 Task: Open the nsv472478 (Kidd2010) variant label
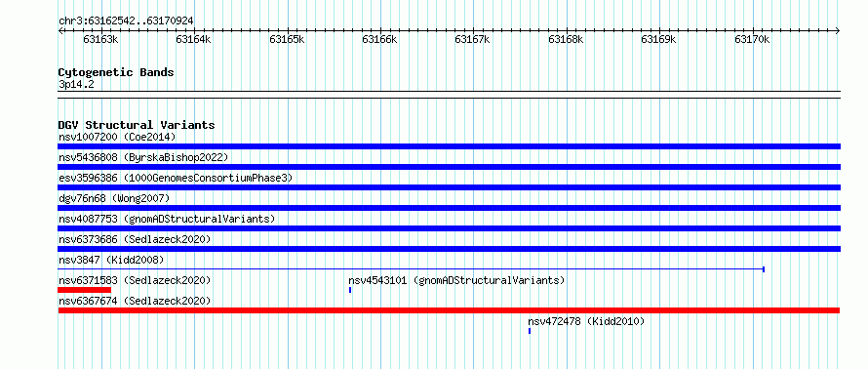point(586,321)
